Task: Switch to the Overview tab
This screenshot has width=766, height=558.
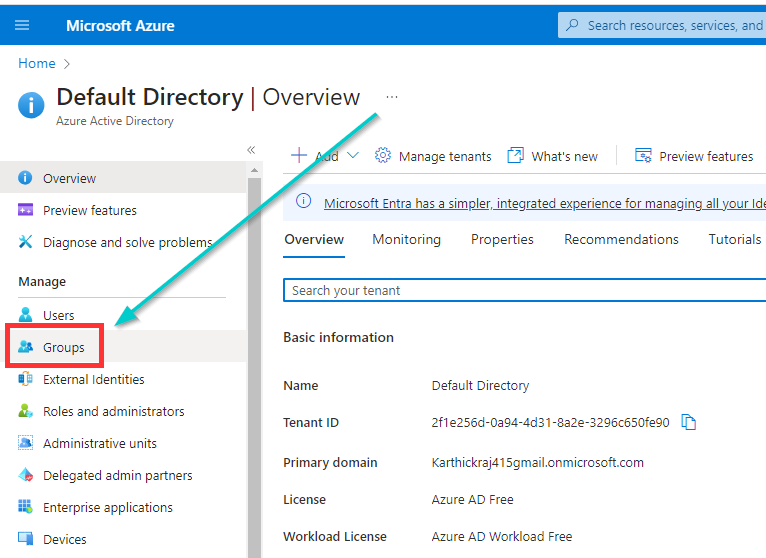Action: click(314, 239)
